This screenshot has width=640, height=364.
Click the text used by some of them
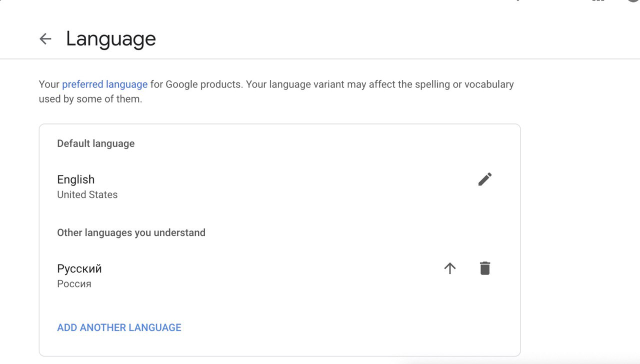[90, 99]
